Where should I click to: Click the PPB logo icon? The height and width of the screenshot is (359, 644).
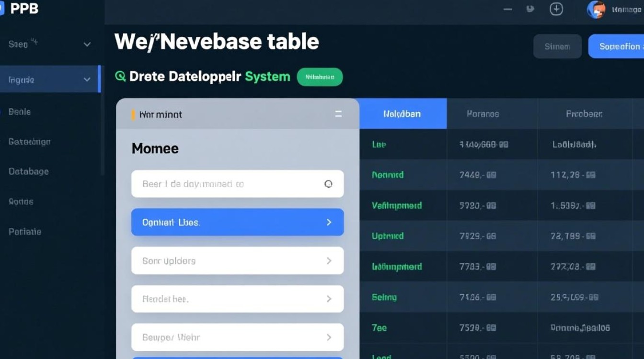[1, 9]
